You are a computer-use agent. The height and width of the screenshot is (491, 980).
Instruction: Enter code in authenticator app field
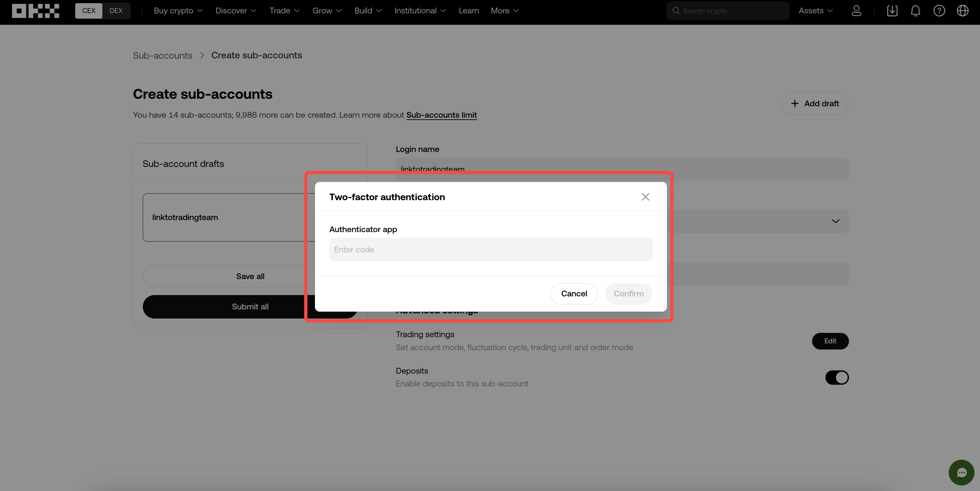point(490,249)
